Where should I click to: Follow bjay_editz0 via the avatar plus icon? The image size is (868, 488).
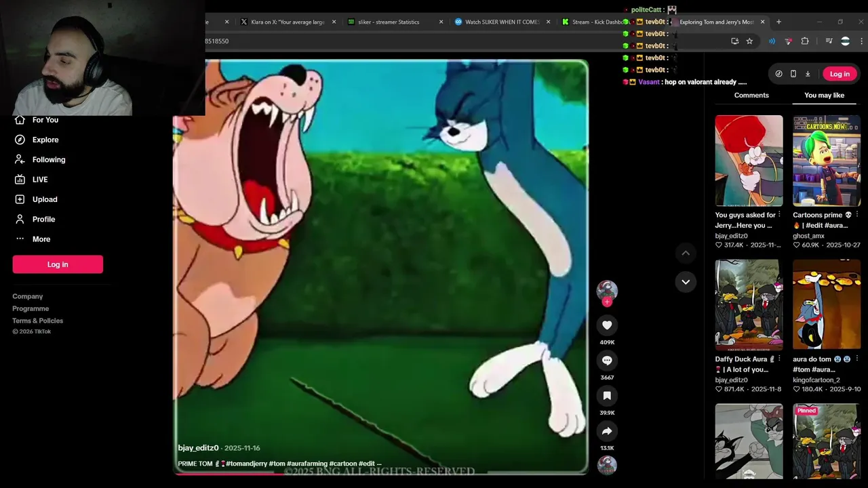point(607,302)
